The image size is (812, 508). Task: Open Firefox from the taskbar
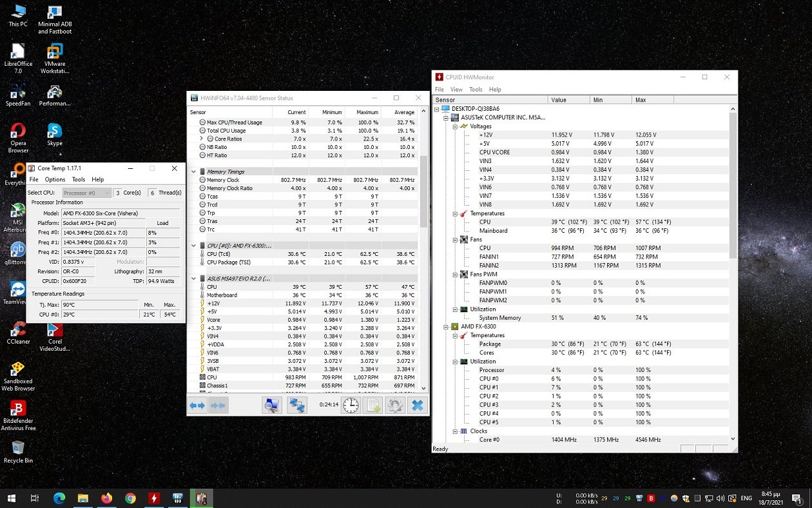tap(106, 498)
